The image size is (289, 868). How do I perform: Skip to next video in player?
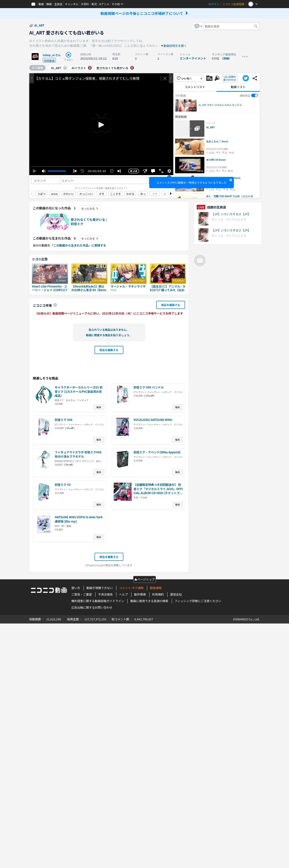[119, 171]
